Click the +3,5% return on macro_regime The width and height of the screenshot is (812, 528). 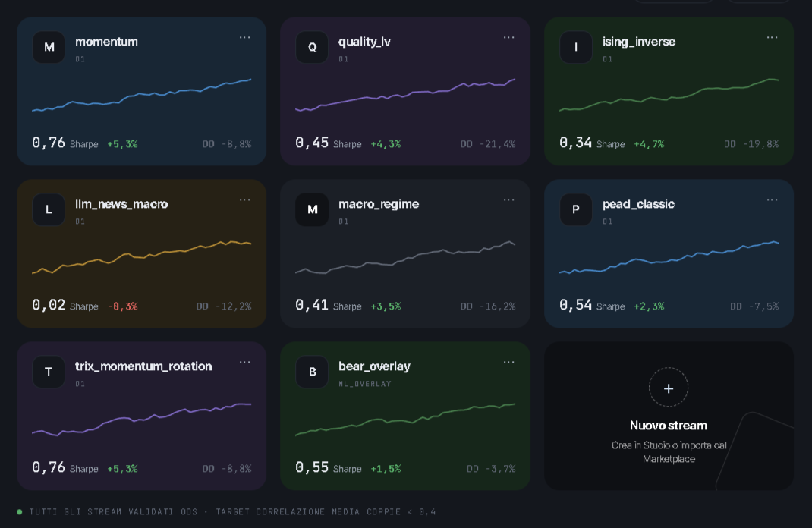click(386, 306)
